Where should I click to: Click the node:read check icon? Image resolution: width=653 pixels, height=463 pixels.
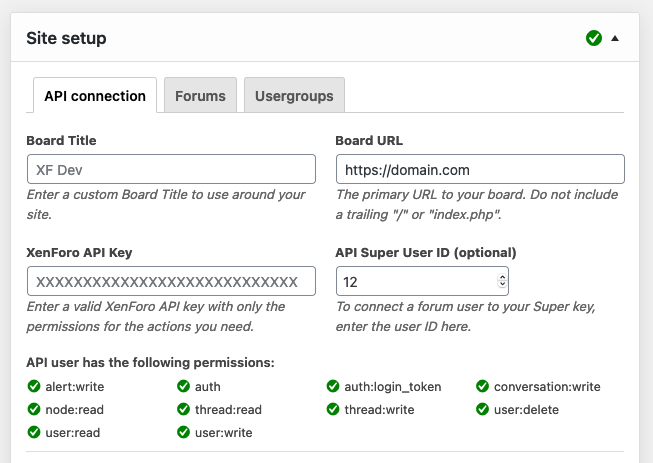pyautogui.click(x=34, y=410)
